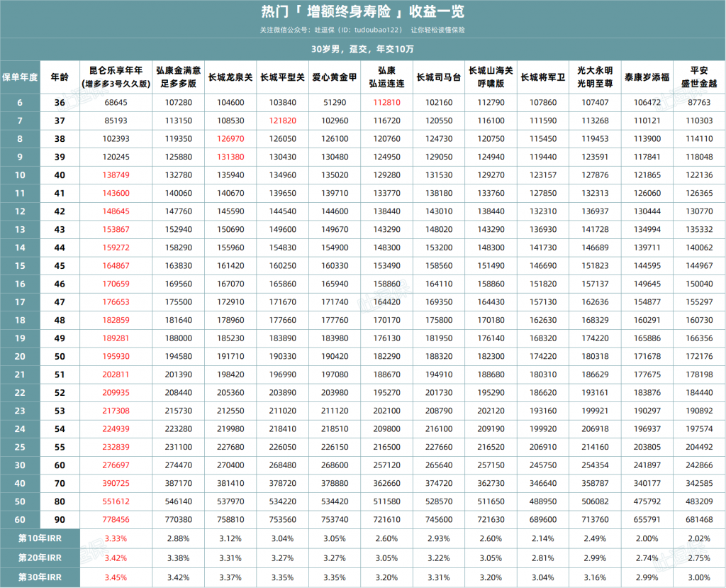Click policy year 25 row label
This screenshot has width=726, height=588.
tap(20, 447)
